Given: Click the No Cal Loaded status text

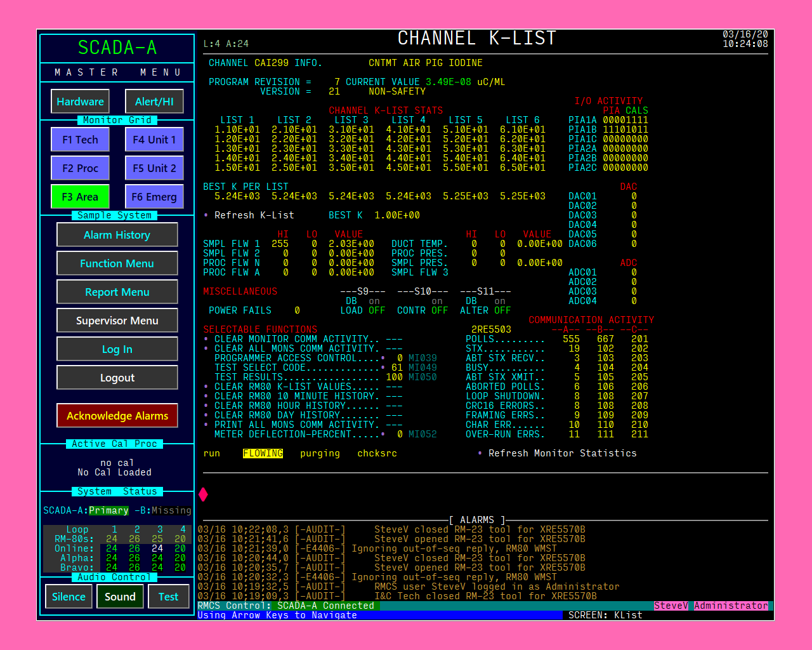Looking at the screenshot, I should click(x=114, y=472).
